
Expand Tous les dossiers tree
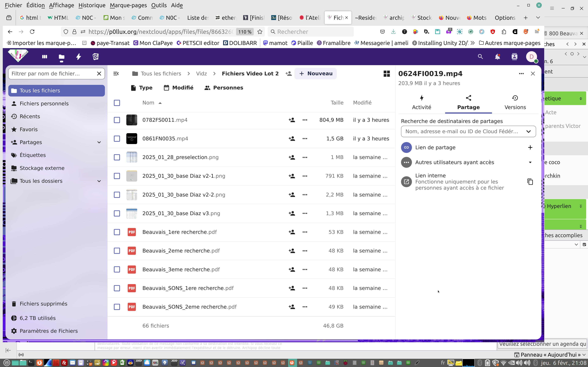tap(99, 181)
